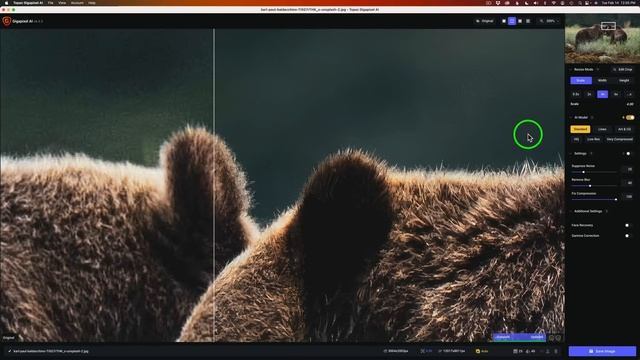Open the Additional Settings help icon
Viewport: 640px width, 360px height.
tap(607, 211)
